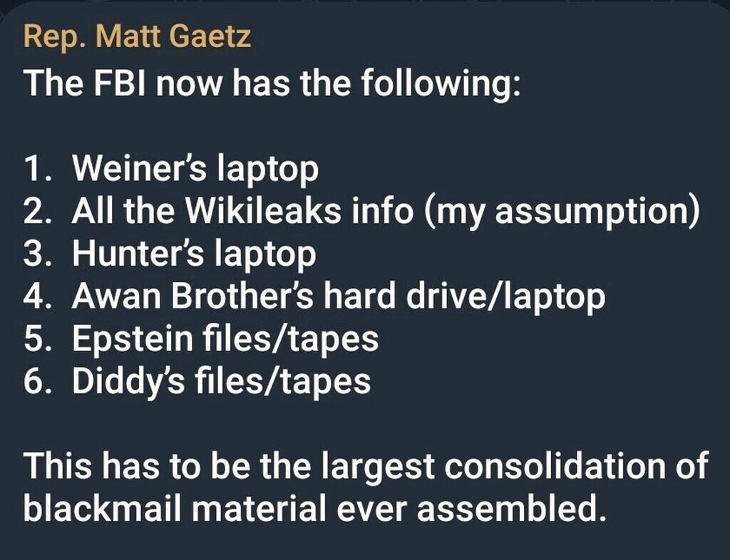This screenshot has width=730, height=560.
Task: Click the list number "3."
Action: (x=40, y=254)
